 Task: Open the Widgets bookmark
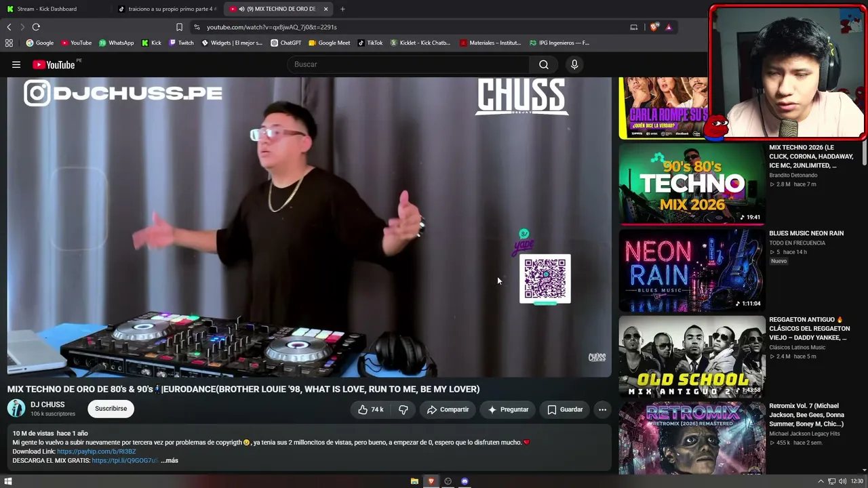point(232,43)
